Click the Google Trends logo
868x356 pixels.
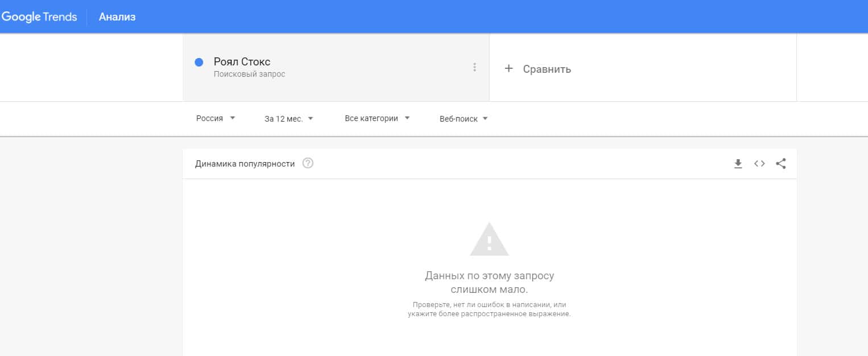click(x=39, y=16)
